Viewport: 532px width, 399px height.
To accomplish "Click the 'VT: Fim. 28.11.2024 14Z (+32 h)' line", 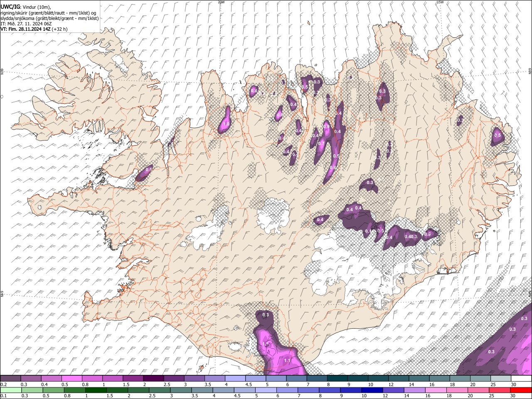I will (34, 29).
